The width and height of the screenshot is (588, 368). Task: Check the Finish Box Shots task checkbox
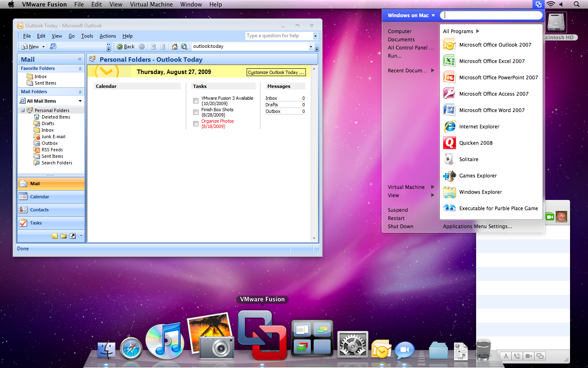(196, 112)
